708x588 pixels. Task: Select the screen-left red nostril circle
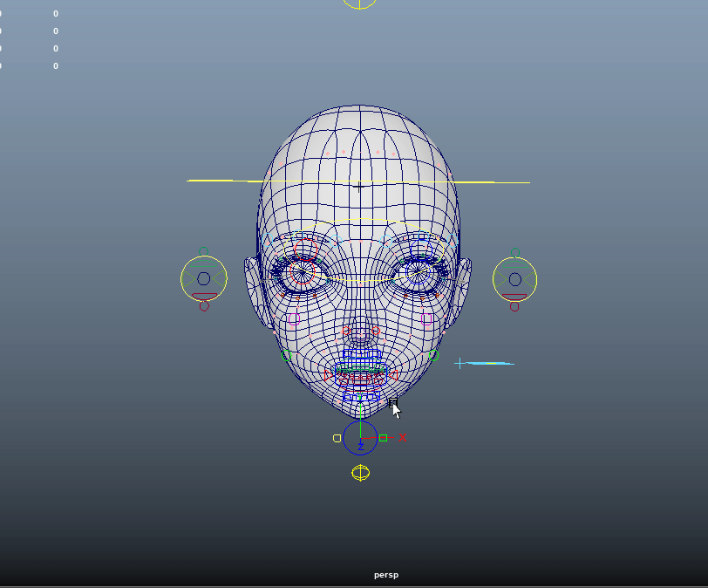pos(346,331)
